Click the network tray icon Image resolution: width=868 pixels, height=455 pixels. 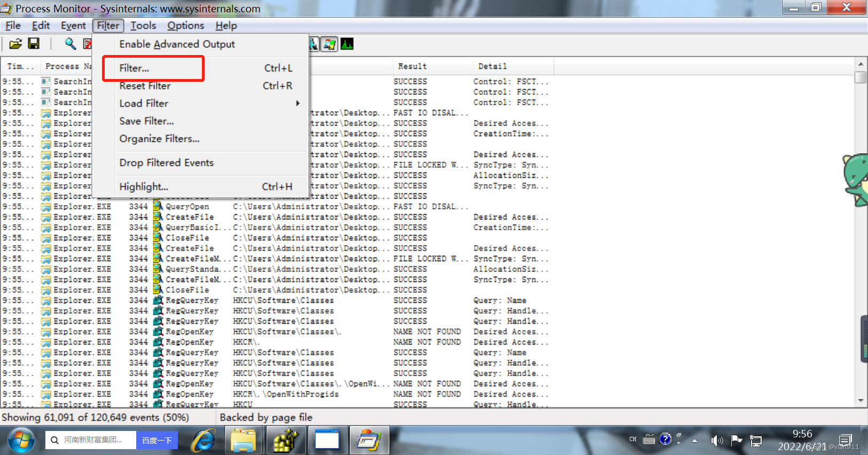tap(756, 441)
